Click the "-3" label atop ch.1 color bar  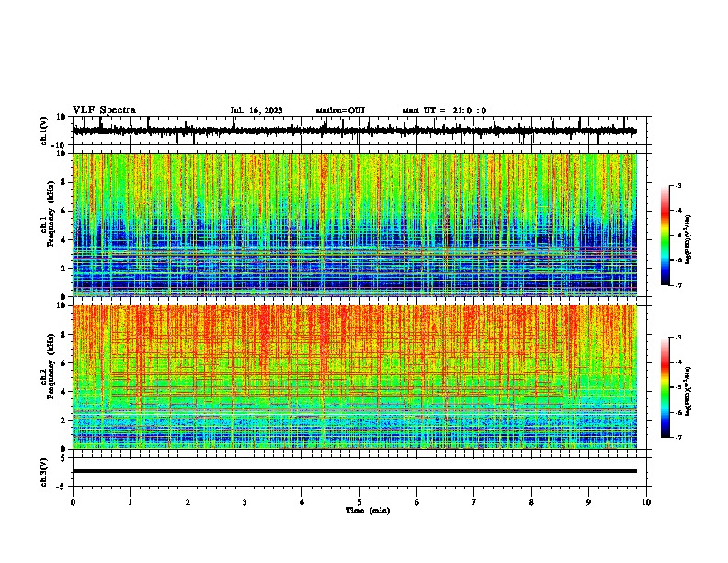click(677, 185)
